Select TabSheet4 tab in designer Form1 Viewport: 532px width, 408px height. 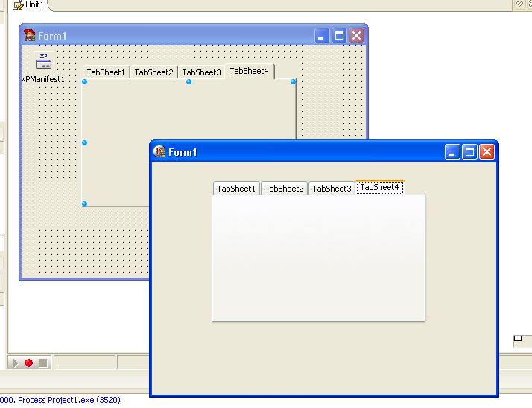(x=250, y=71)
